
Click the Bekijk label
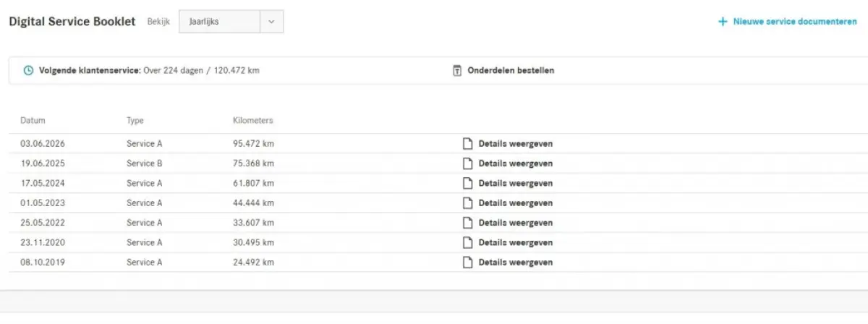tap(158, 22)
